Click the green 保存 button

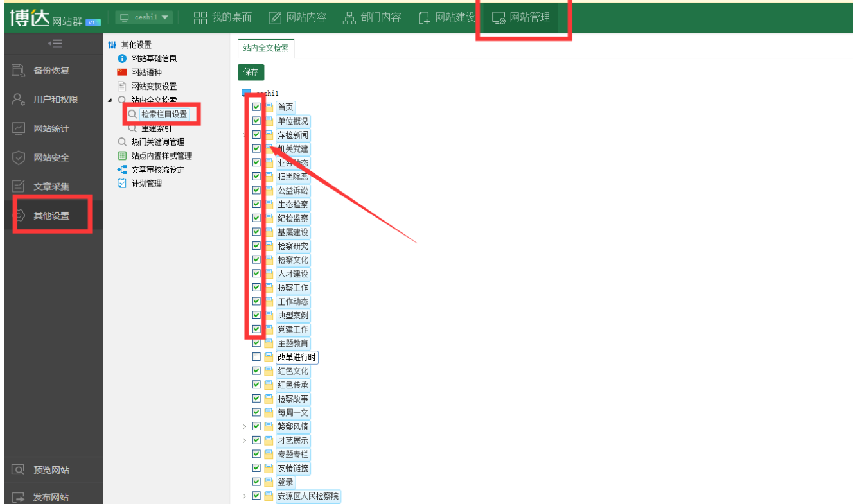(x=251, y=72)
